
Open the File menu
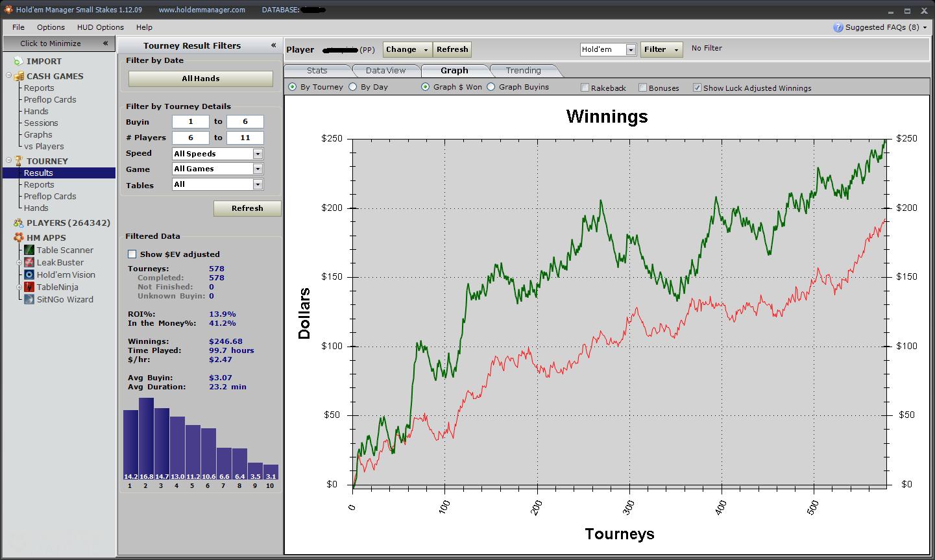[x=18, y=27]
